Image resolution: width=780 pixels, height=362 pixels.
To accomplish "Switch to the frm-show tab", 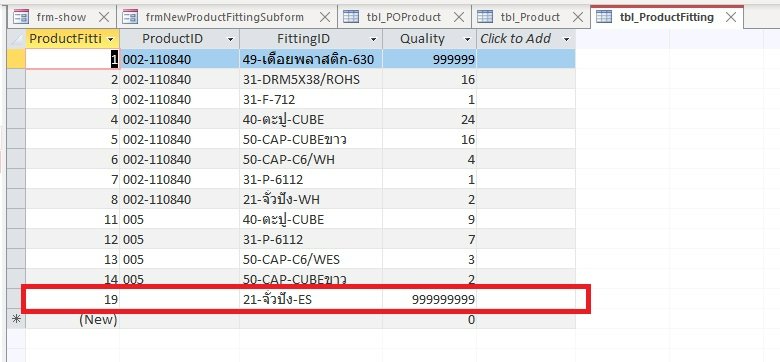I will pyautogui.click(x=62, y=17).
